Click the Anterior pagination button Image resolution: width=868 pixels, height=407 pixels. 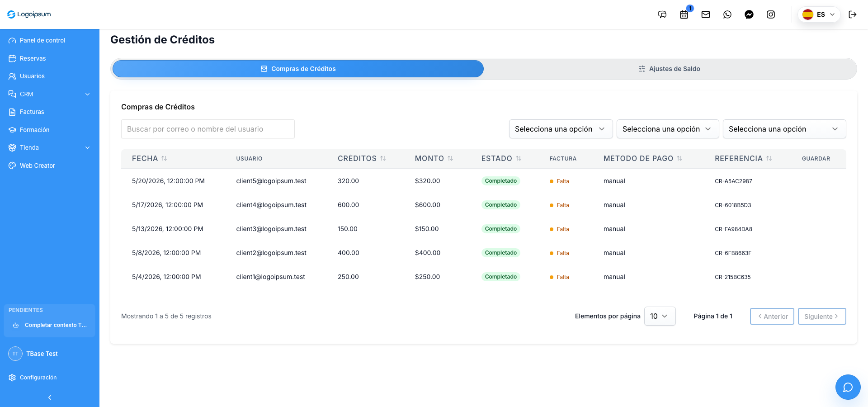[x=772, y=316]
